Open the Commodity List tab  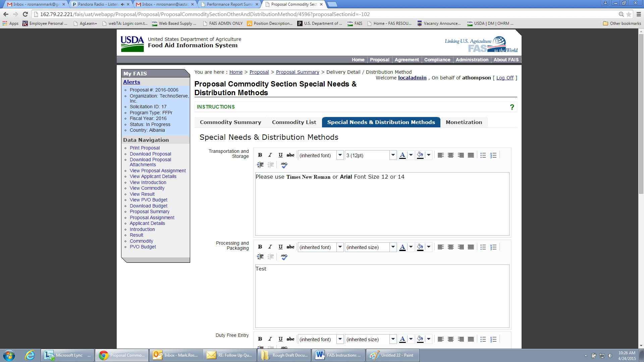pyautogui.click(x=294, y=122)
